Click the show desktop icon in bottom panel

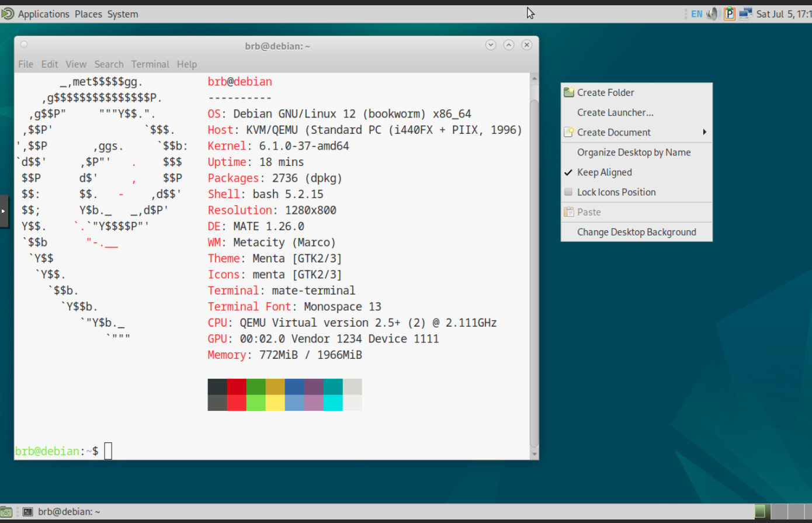(6, 512)
